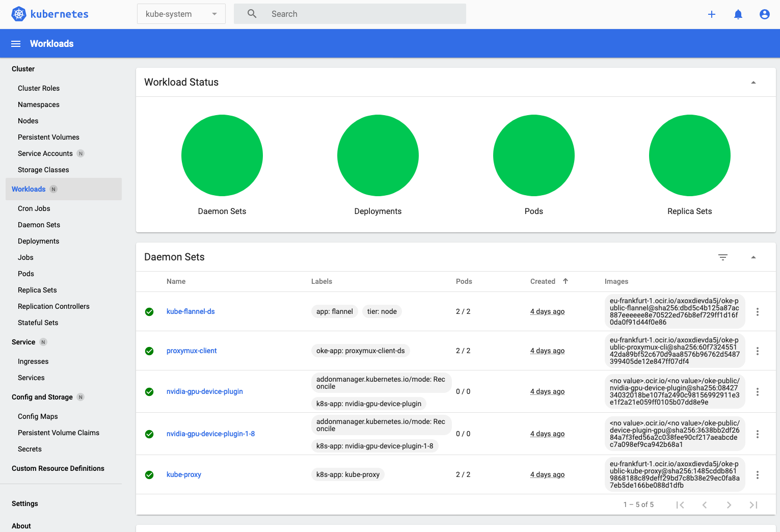
Task: Click the plus create resource icon
Action: 712,14
